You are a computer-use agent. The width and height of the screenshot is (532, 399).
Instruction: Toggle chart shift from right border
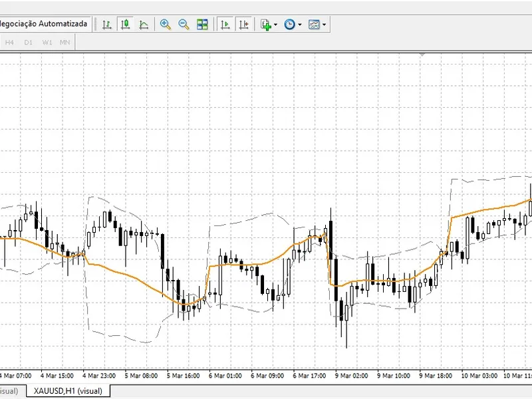coord(243,25)
